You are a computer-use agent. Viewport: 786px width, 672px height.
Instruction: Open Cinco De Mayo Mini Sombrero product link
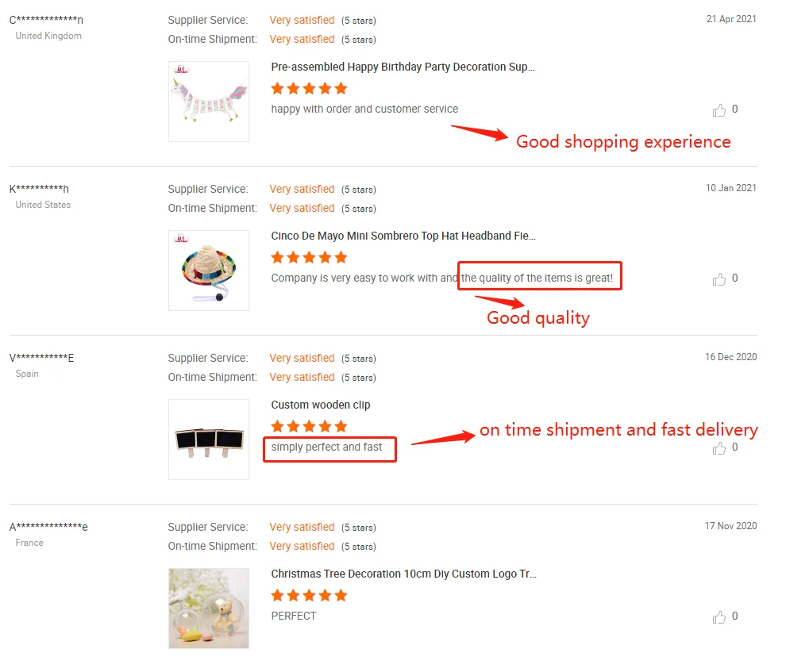(x=403, y=236)
